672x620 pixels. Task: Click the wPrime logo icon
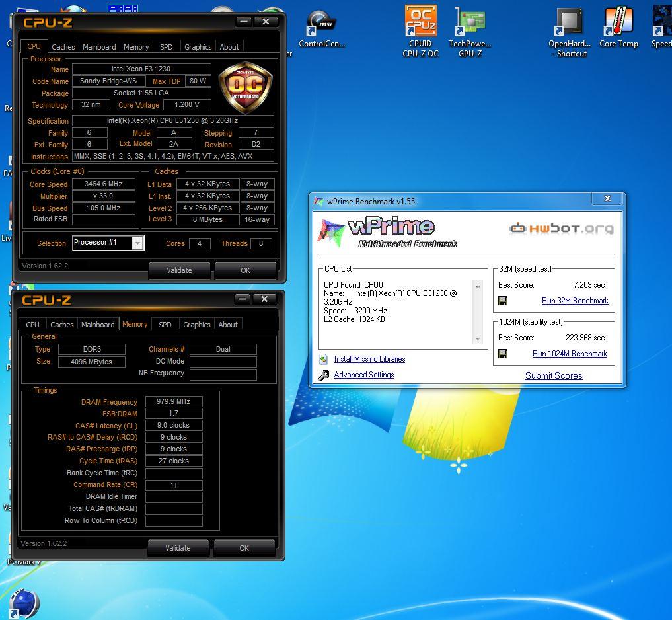(x=330, y=232)
